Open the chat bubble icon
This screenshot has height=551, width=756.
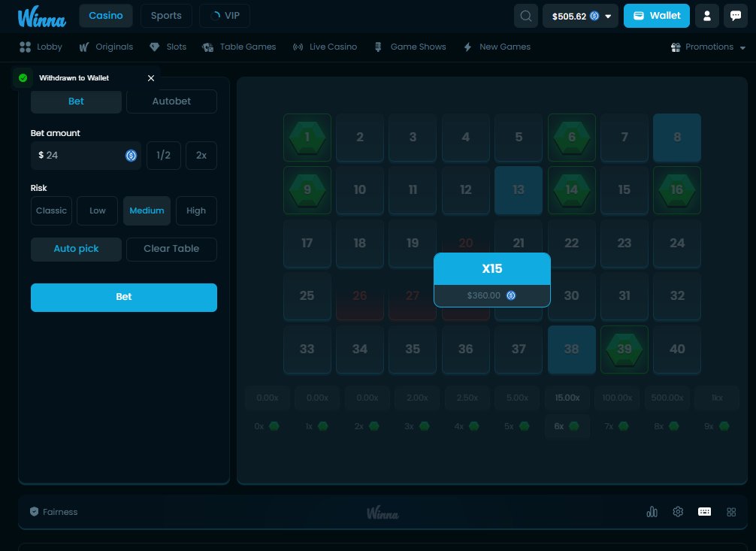tap(735, 16)
